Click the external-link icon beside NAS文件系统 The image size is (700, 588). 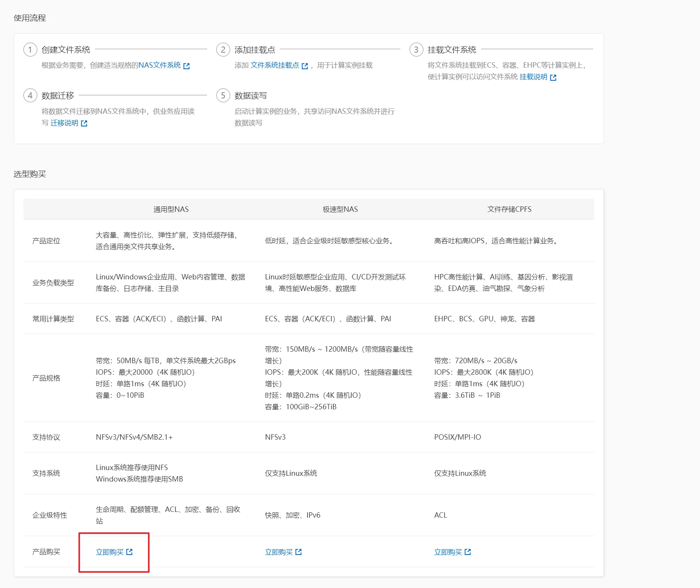(187, 66)
